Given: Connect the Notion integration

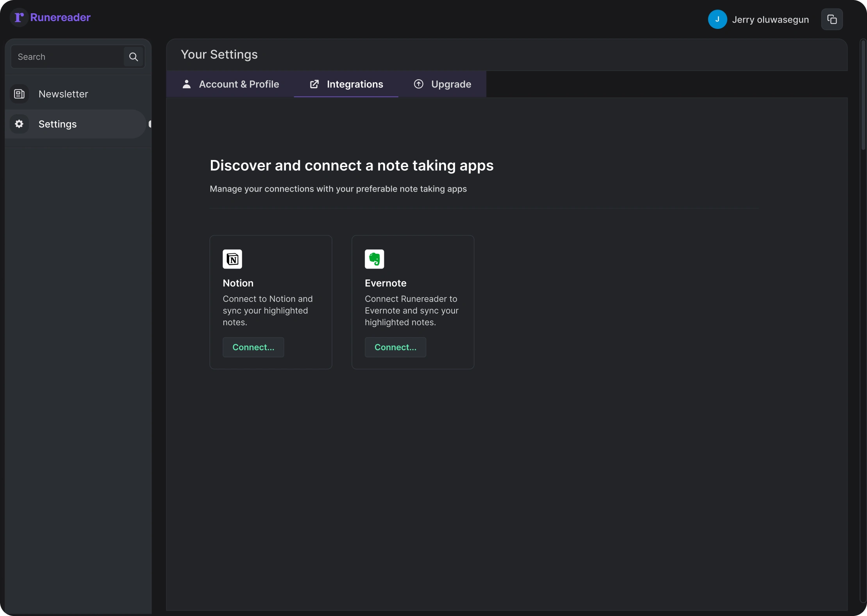Looking at the screenshot, I should [x=253, y=347].
